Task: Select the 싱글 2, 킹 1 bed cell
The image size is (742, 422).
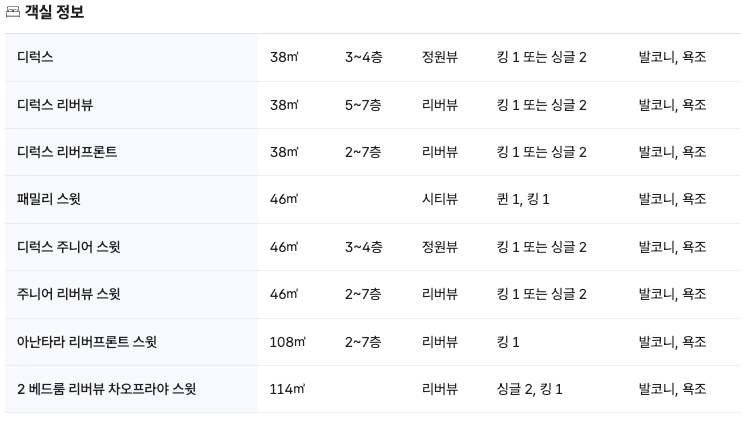Action: 529,389
